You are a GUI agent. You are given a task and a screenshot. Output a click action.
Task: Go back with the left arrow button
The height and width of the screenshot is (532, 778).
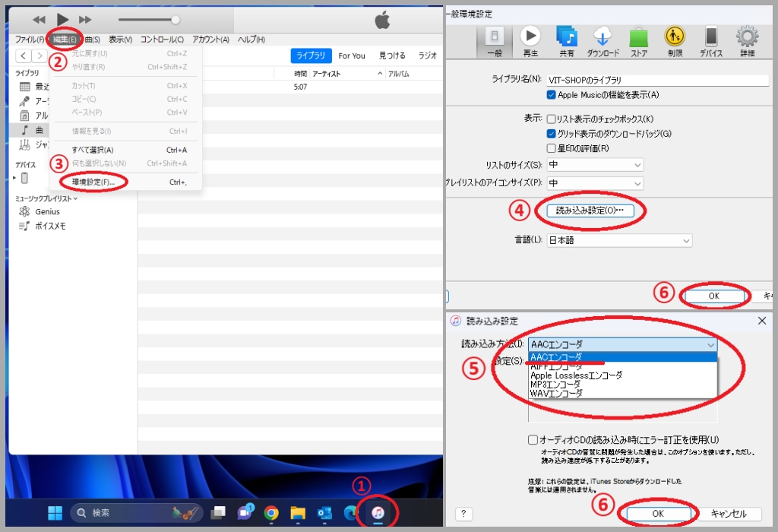coord(24,55)
